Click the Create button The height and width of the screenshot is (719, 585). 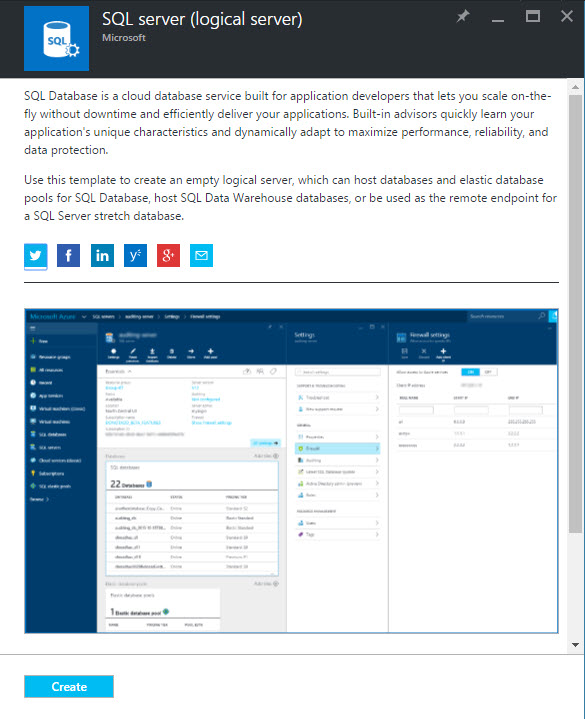coord(69,686)
